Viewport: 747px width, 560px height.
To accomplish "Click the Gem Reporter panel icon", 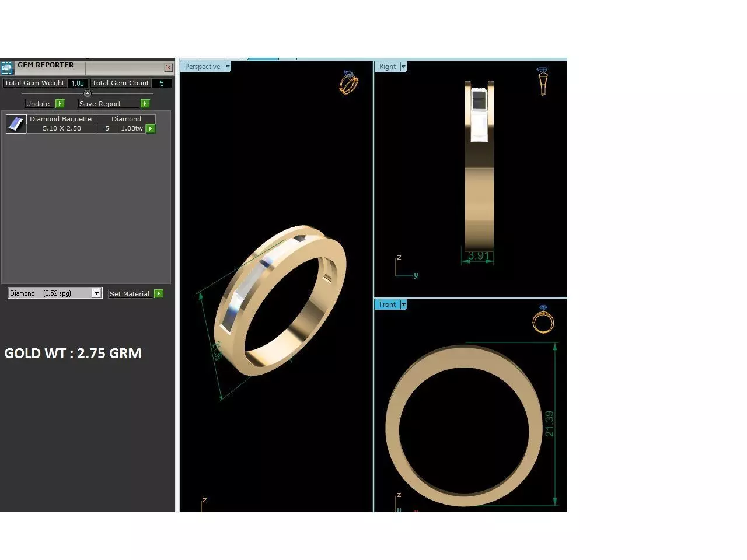I will click(6, 67).
